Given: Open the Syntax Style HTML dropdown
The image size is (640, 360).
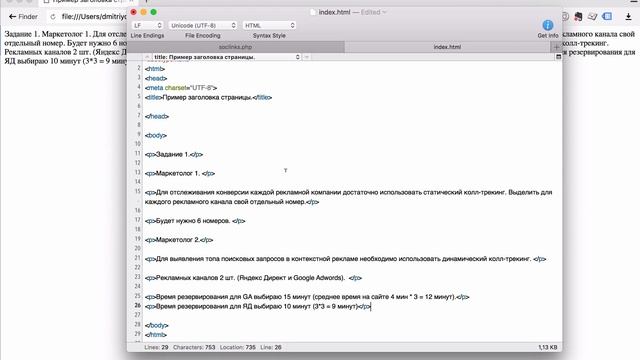Looking at the screenshot, I should [x=269, y=25].
